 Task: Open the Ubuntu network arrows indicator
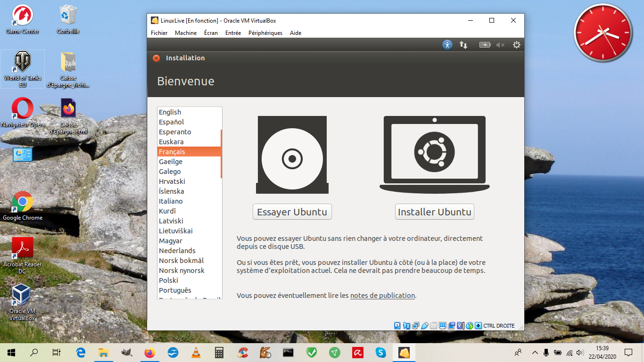point(463,45)
